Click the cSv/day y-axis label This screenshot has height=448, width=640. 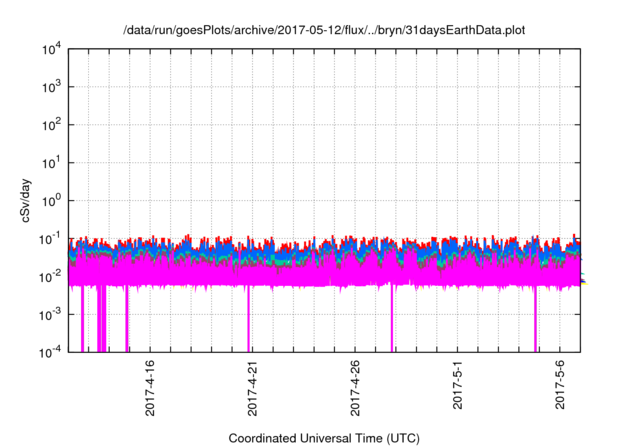click(x=26, y=200)
